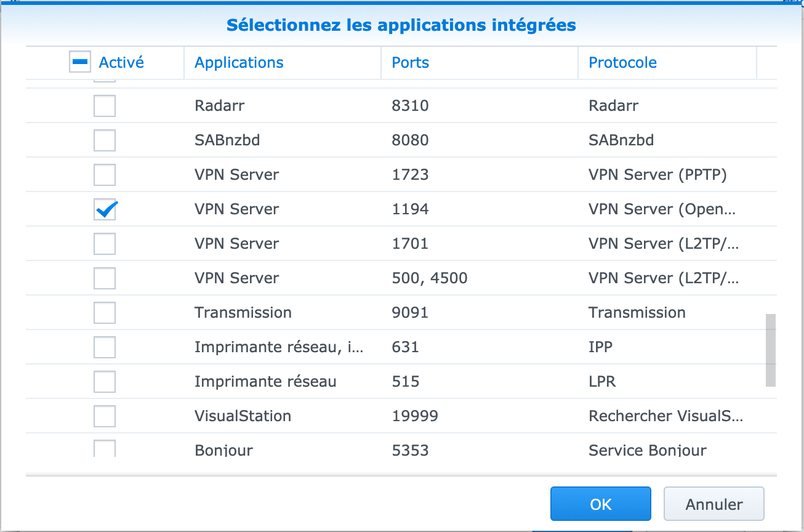Select the Bonjour application name
The height and width of the screenshot is (532, 804).
223,451
